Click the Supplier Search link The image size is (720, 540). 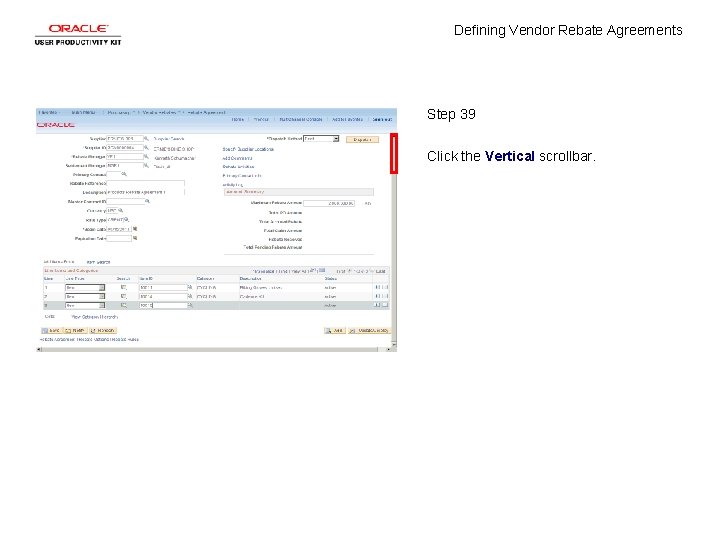coord(169,139)
